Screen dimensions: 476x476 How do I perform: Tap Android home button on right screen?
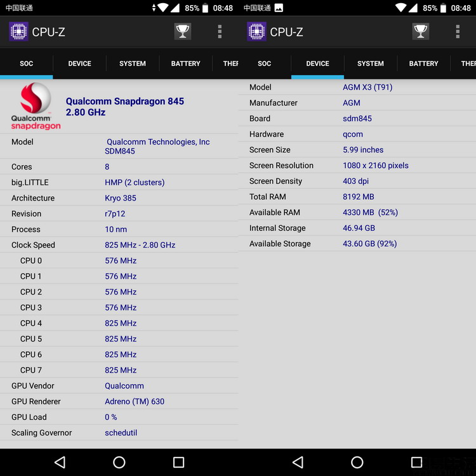tap(357, 462)
